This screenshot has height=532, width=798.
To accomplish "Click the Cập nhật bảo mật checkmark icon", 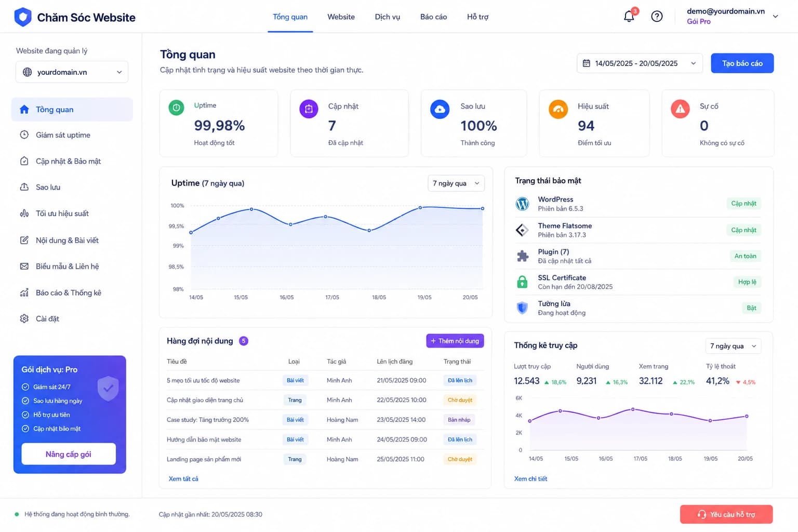I will (x=25, y=429).
